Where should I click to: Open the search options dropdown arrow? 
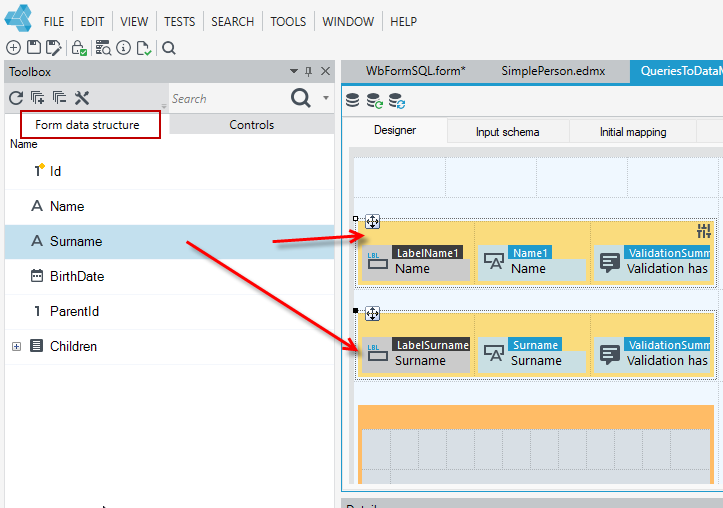pos(326,98)
